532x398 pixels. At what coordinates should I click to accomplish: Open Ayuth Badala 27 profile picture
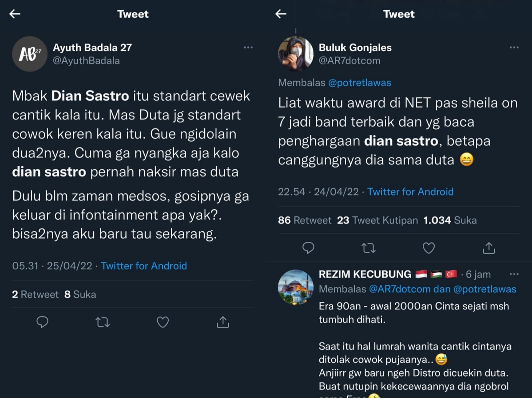pyautogui.click(x=30, y=54)
